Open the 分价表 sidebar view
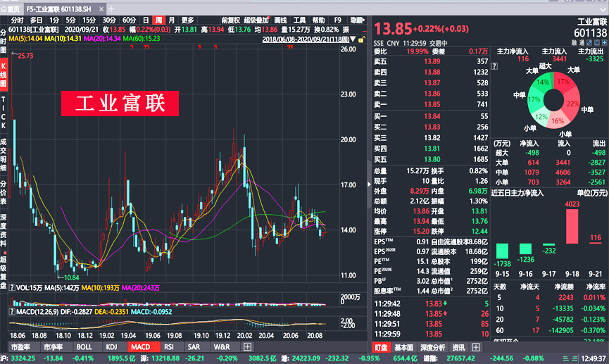The image size is (609, 364). click(x=4, y=193)
